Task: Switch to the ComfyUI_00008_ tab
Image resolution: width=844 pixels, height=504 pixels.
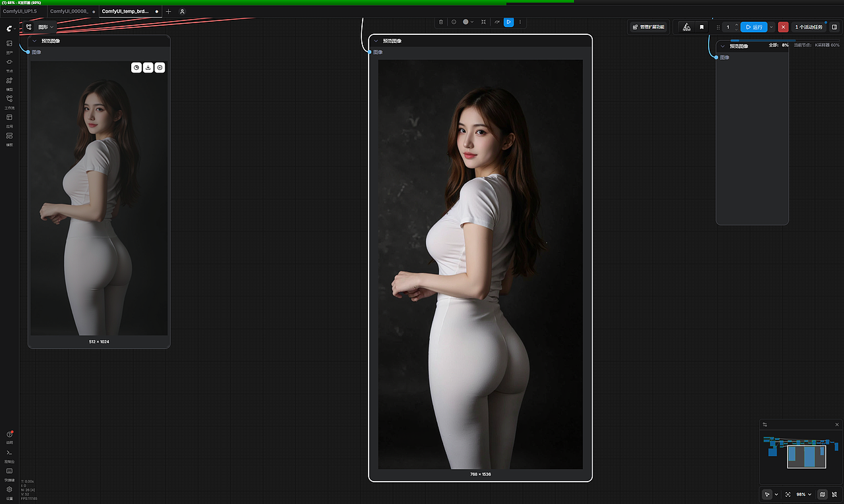Action: [72, 11]
